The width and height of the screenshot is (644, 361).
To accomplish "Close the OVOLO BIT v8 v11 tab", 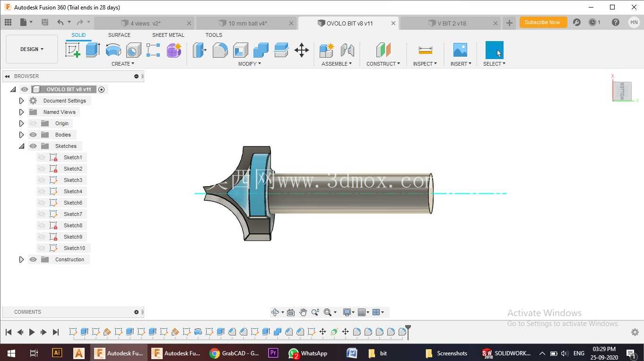I will coord(393,23).
